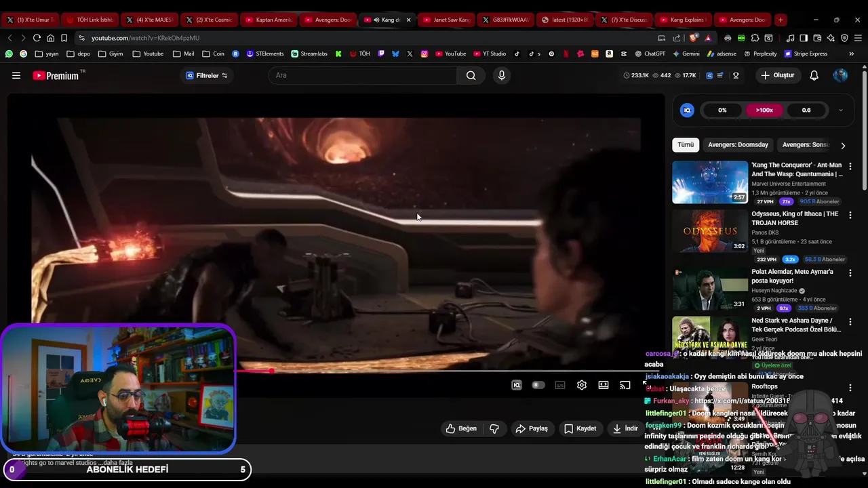Toggle the autoplay switch in player
This screenshot has width=868, height=488.
click(538, 385)
